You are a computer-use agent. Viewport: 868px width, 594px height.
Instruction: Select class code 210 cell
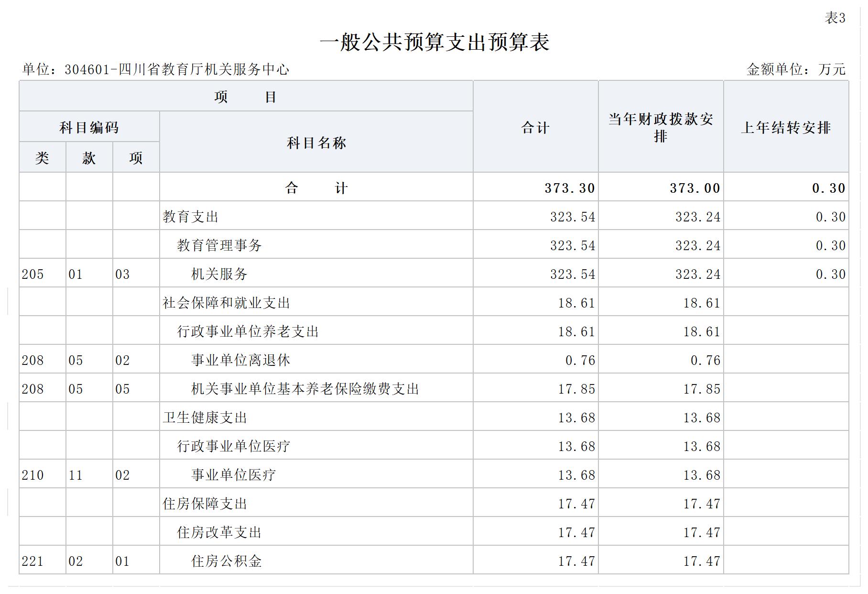click(33, 475)
